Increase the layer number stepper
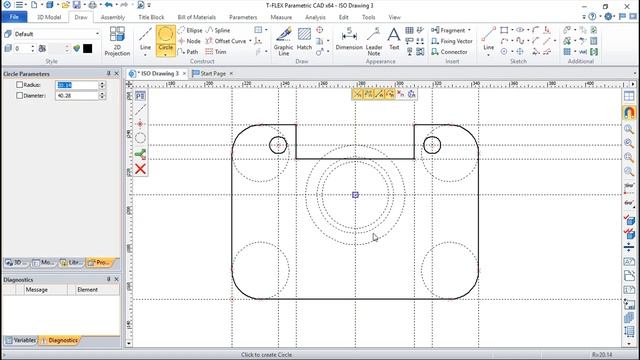640x360 pixels. click(33, 46)
